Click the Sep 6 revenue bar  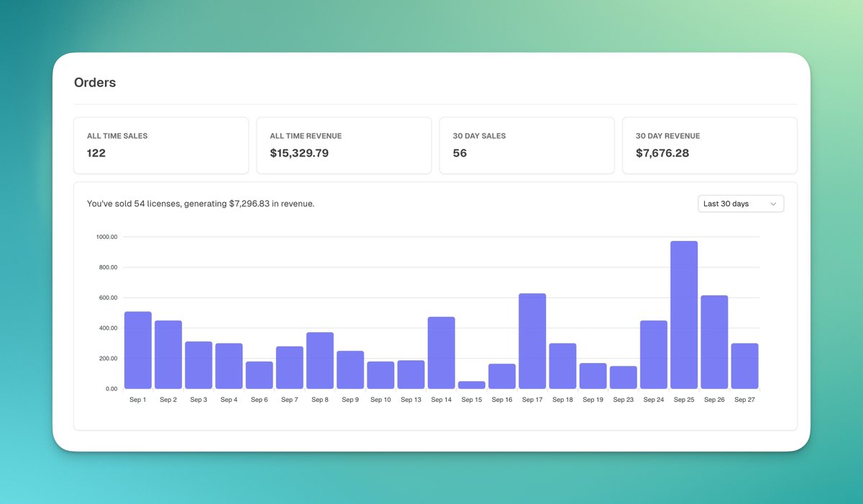(259, 375)
